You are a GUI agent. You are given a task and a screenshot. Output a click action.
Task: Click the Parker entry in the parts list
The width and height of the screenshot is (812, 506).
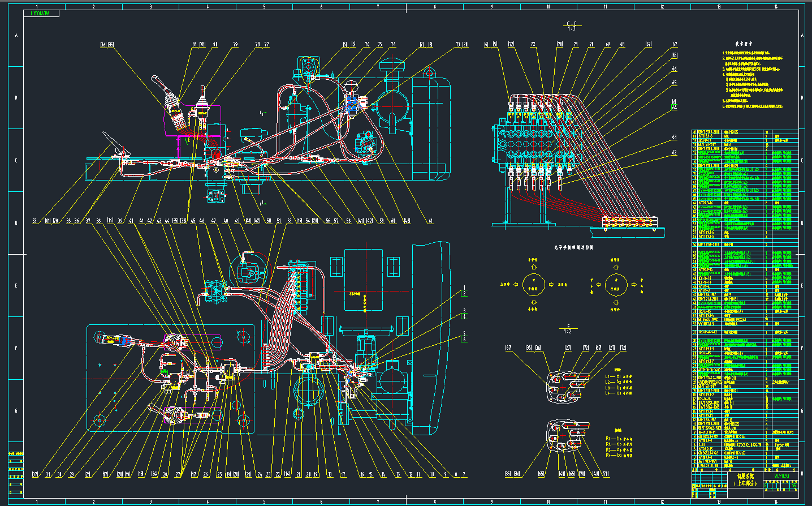point(781,445)
